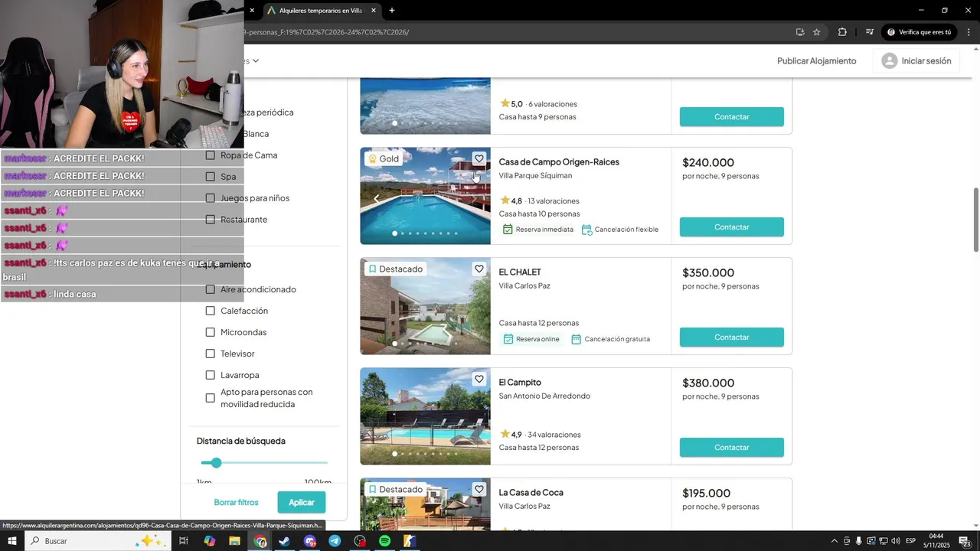Enable the Calefacción filter

(211, 311)
